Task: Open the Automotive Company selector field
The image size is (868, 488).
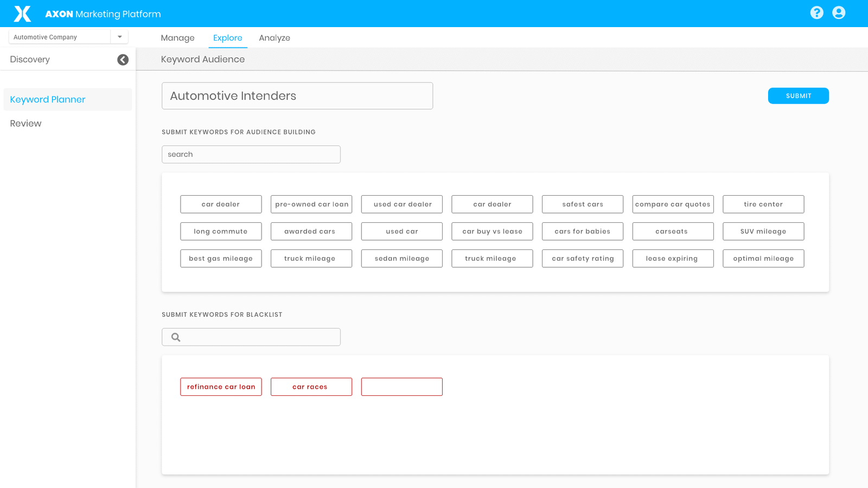Action: click(x=60, y=37)
